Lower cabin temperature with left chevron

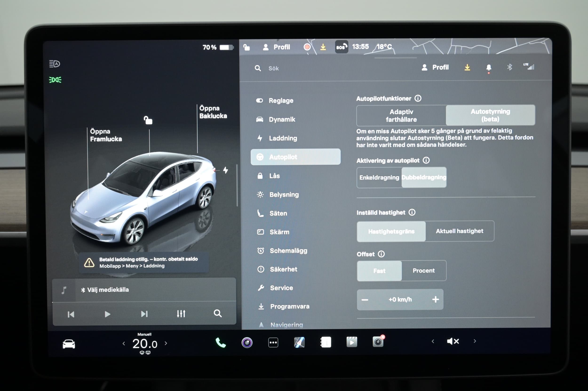tap(124, 344)
